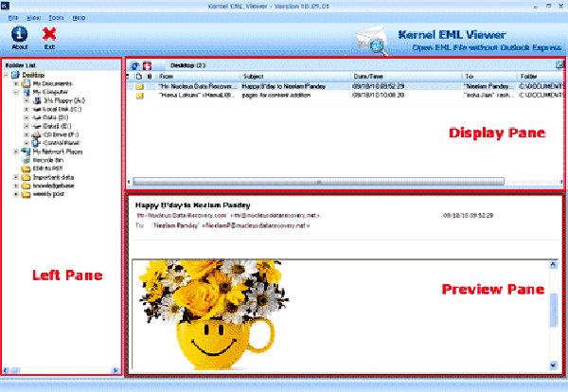The height and width of the screenshot is (392, 568).
Task: Open the File menu
Action: 13,17
